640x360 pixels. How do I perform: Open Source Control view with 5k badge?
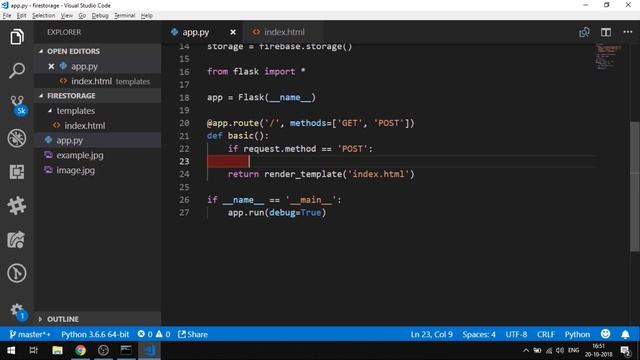(x=18, y=105)
